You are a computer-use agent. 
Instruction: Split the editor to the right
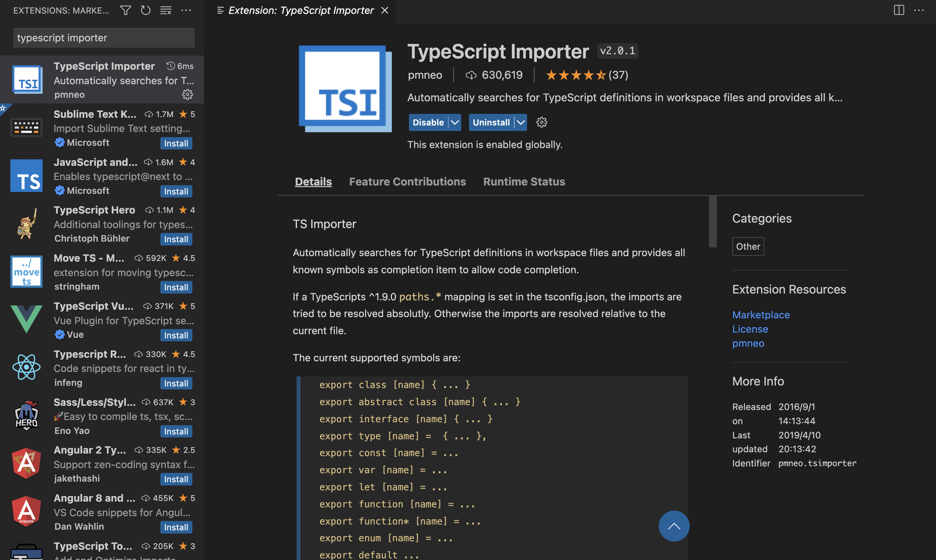point(899,10)
